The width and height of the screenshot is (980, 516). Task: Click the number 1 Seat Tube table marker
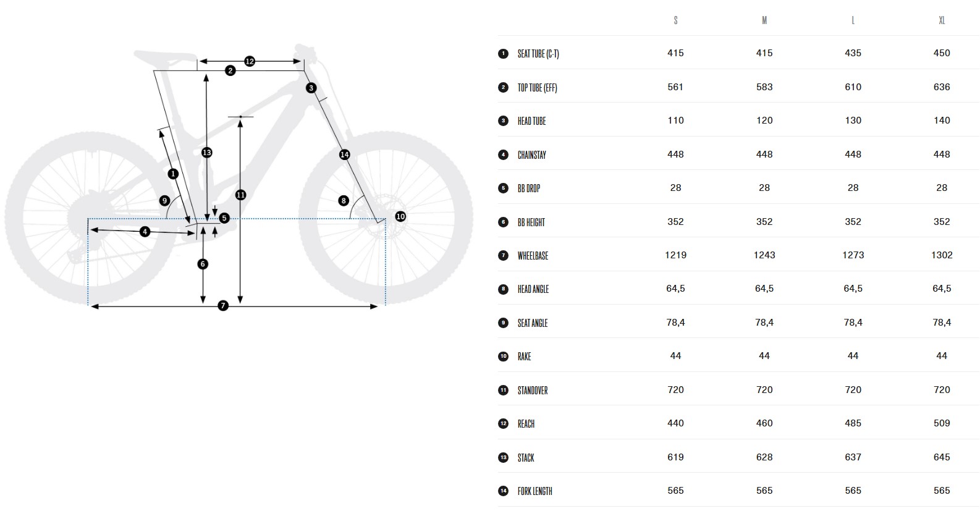503,54
